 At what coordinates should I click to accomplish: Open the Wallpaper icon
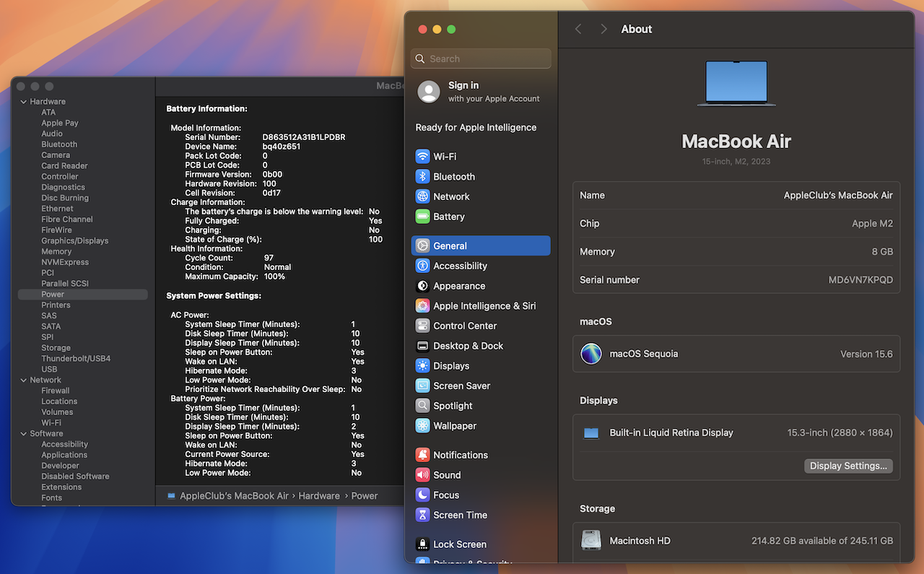423,426
